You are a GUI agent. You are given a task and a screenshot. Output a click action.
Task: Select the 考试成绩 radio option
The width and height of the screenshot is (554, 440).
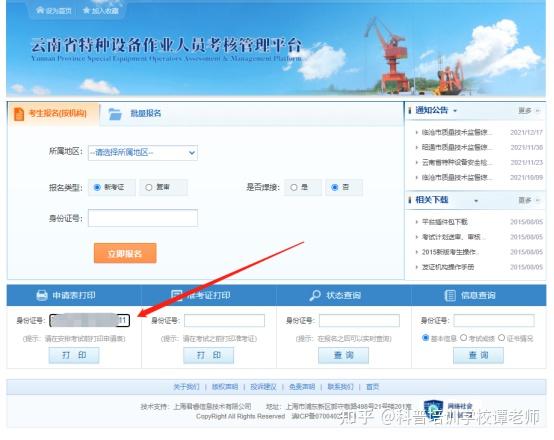coord(464,338)
